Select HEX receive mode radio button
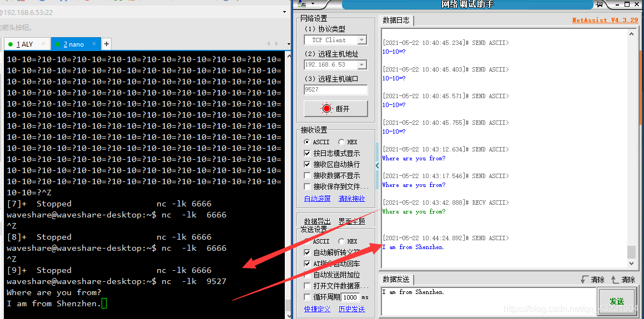This screenshot has height=319, width=644. point(341,142)
